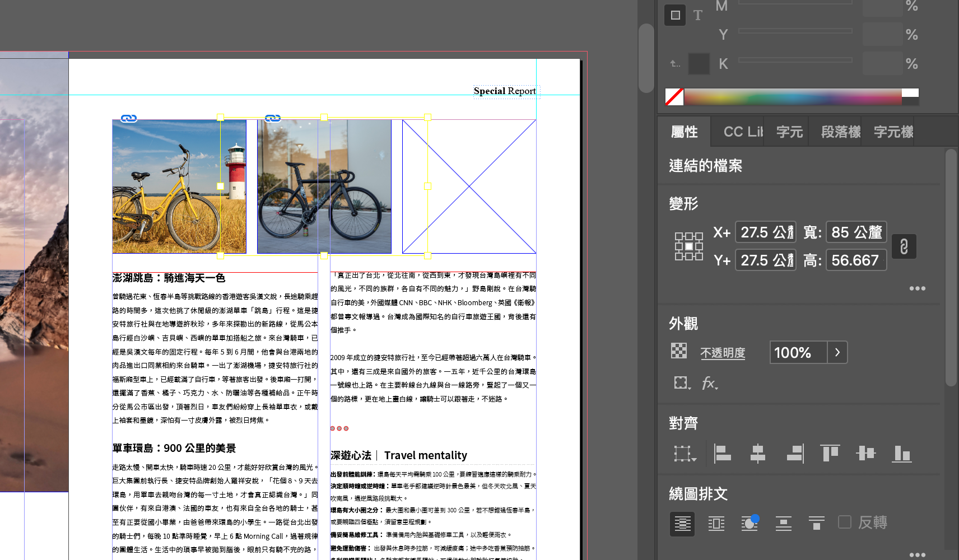Open the CC Libraries tab
This screenshot has height=560, width=959.
tap(743, 132)
